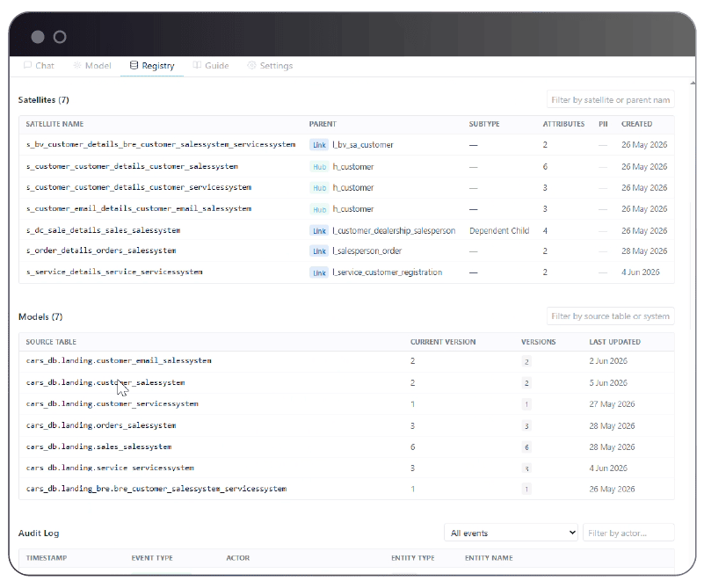Open cars_db.landing.customer_salessystem model

(105, 382)
